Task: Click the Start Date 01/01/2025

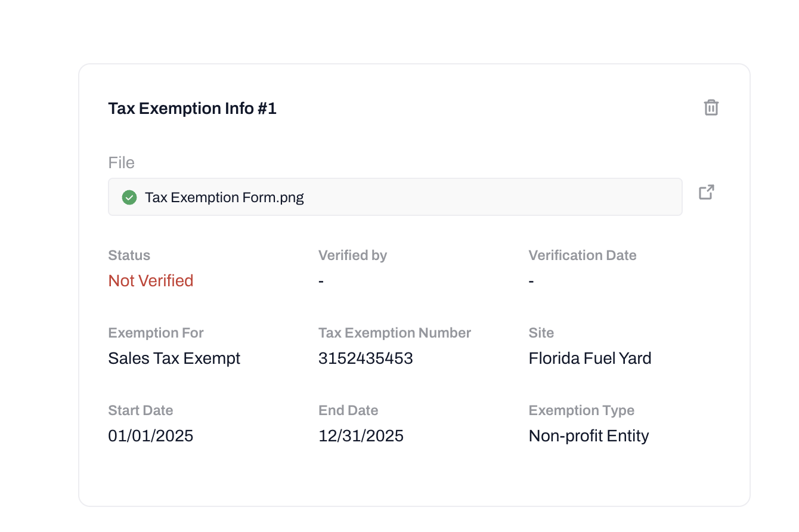Action: 151,436
